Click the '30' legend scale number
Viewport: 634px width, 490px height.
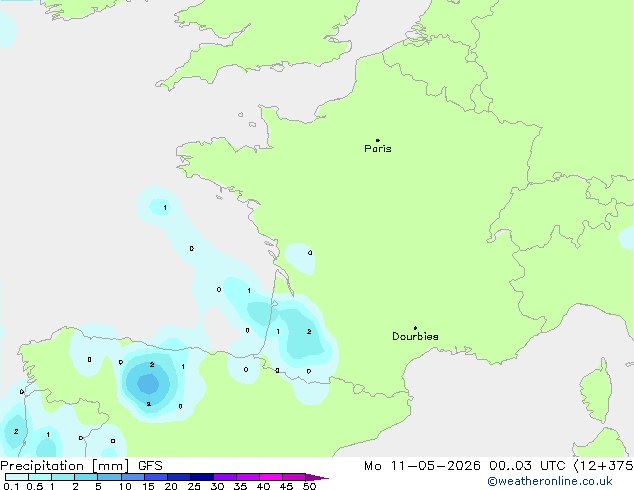(217, 486)
